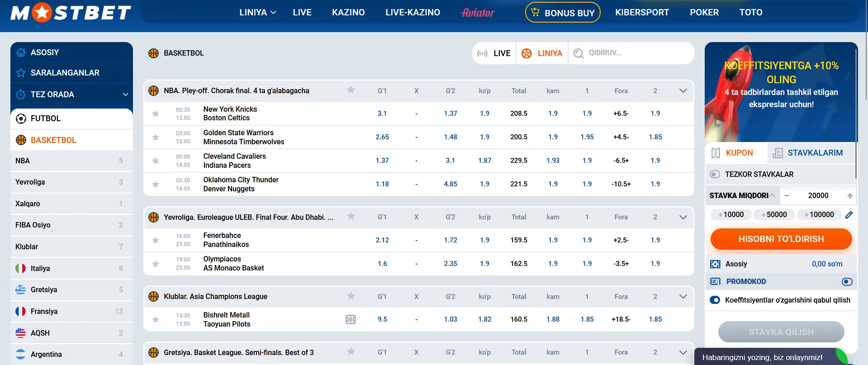Favorite Bishrelt Metall match star

[156, 319]
